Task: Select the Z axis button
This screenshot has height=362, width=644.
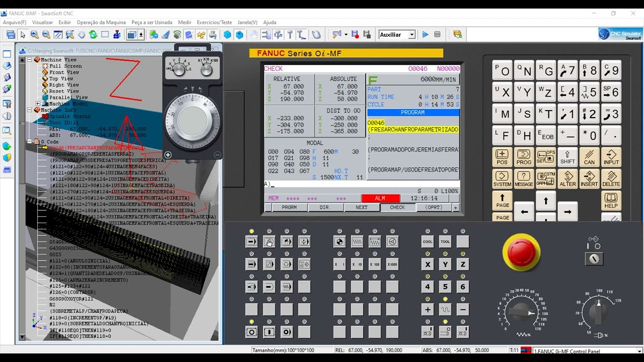Action: 463,264
